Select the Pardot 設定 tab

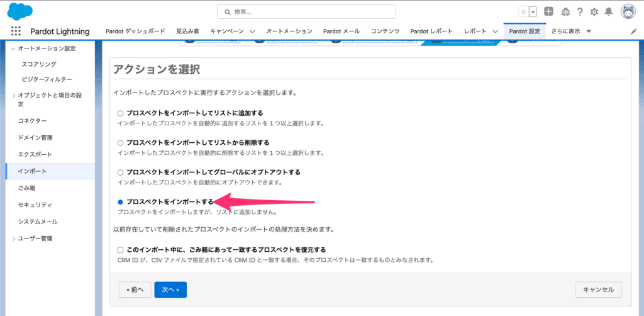(525, 31)
